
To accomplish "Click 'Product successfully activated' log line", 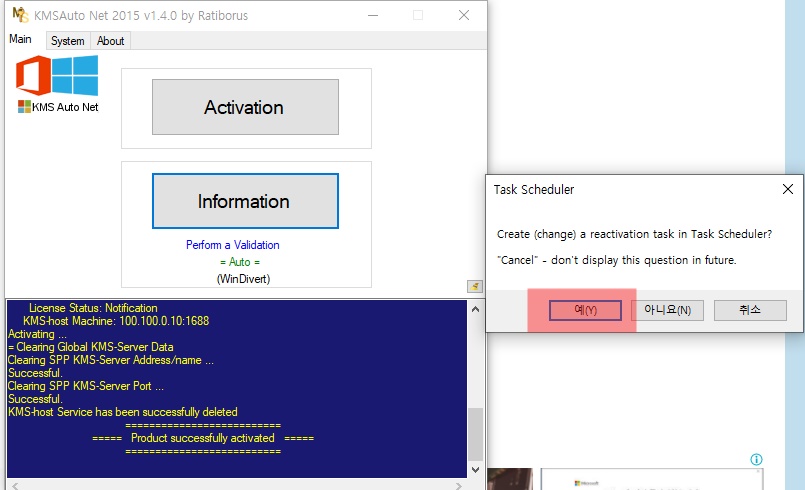I will (x=203, y=438).
